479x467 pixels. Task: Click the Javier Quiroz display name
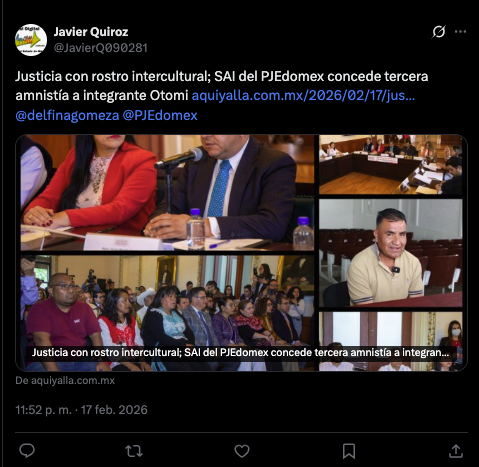pyautogui.click(x=91, y=32)
